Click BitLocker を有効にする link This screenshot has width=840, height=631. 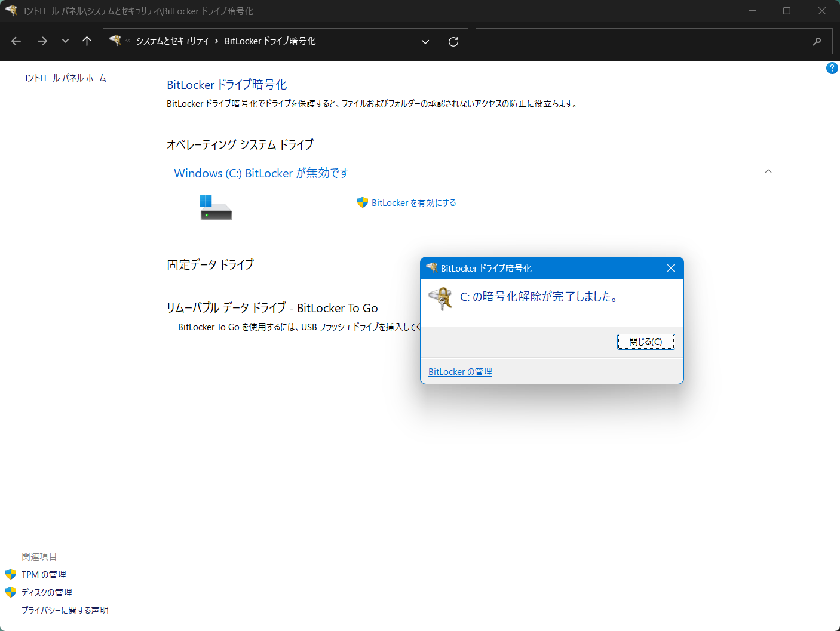tap(414, 203)
